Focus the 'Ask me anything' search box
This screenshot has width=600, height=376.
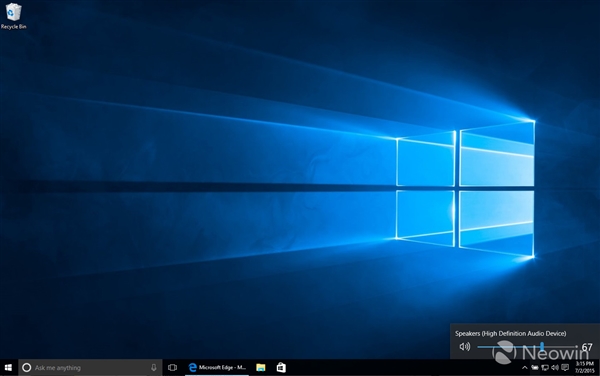[90, 368]
